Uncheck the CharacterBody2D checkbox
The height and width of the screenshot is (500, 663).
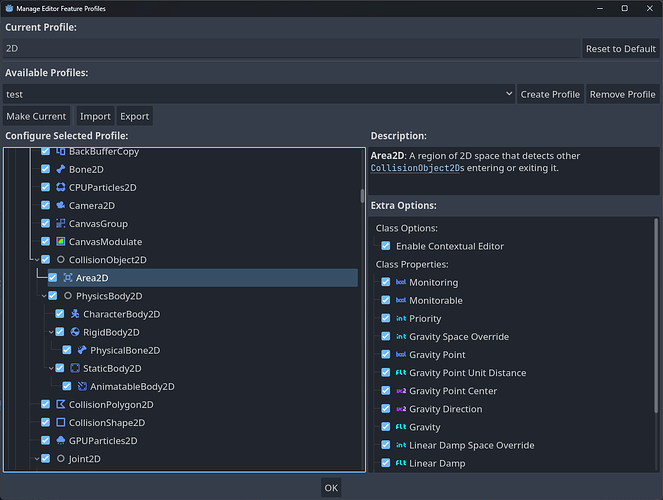60,314
